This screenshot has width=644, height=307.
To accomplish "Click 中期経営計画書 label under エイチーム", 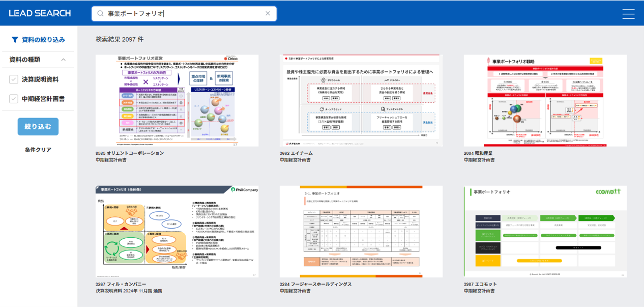I will [295, 160].
